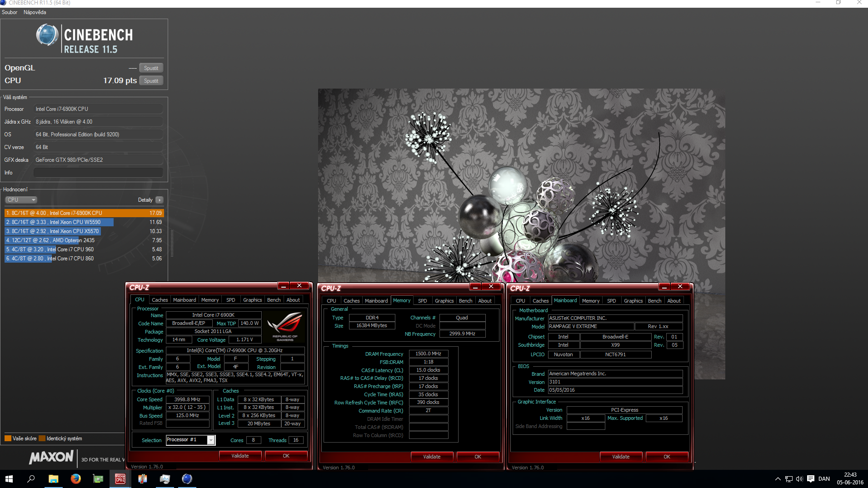The image size is (868, 488).
Task: Click the Cinebench sphere logo icon
Action: coord(47,35)
